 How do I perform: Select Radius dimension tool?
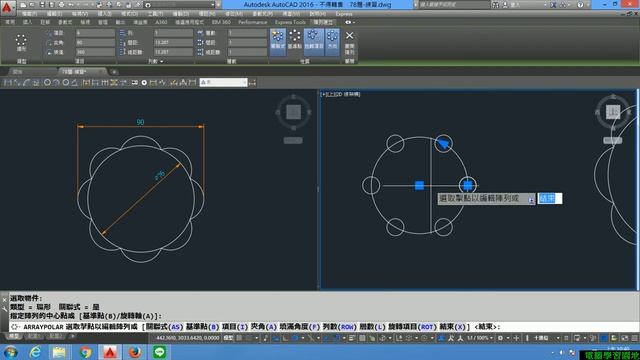coord(47,82)
